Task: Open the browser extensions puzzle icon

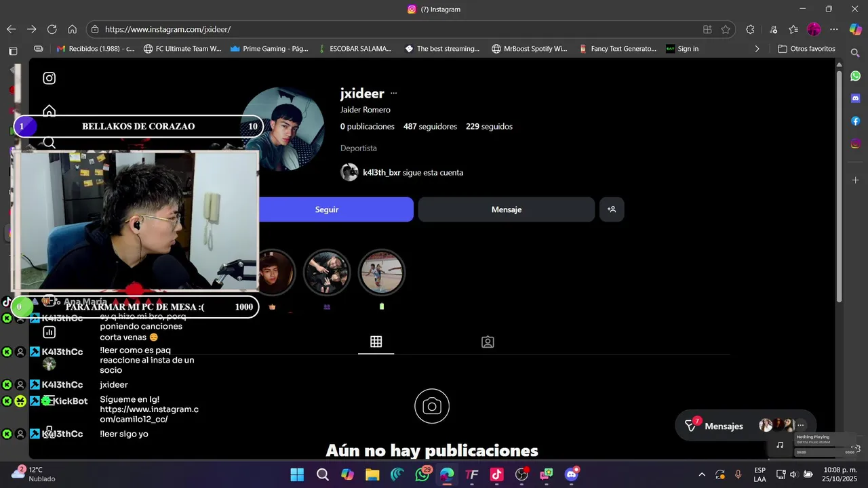Action: tap(750, 29)
